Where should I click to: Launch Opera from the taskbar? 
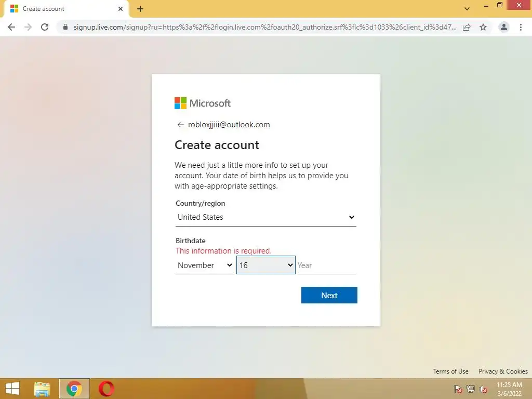click(106, 389)
